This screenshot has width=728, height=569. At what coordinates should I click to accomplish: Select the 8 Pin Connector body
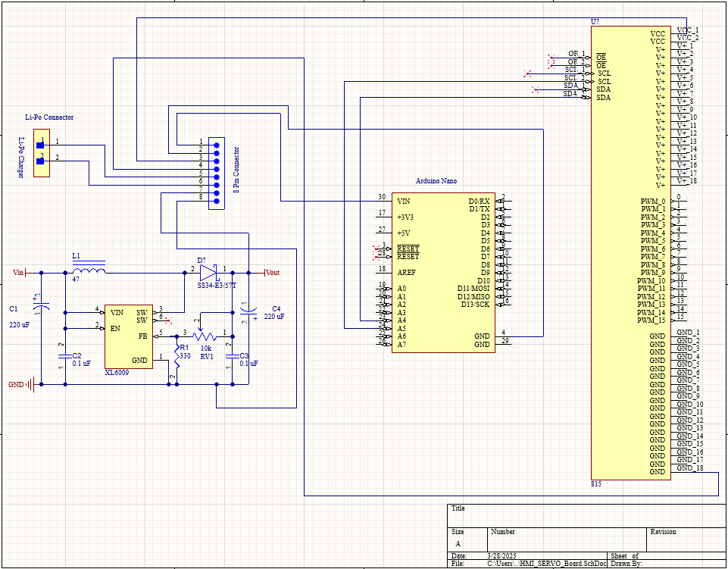coord(217,174)
